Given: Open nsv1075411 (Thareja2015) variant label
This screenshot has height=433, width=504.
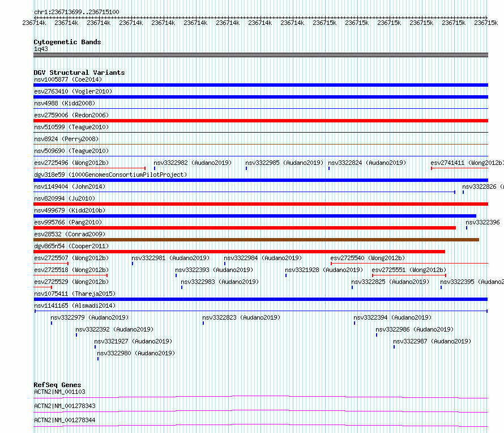Looking at the screenshot, I should [x=75, y=294].
